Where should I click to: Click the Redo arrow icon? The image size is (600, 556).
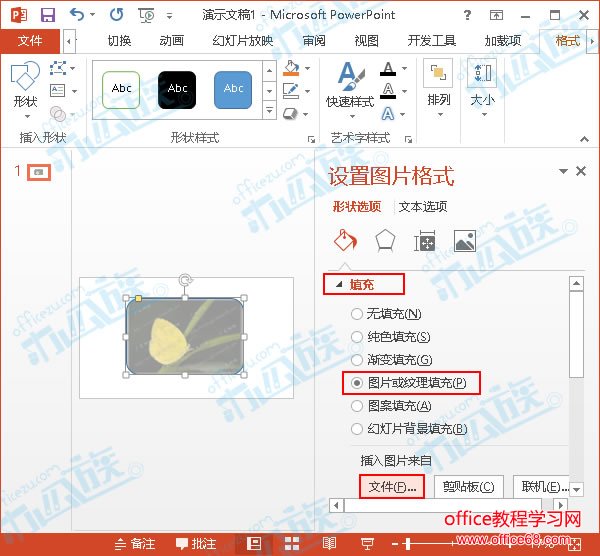tap(117, 15)
